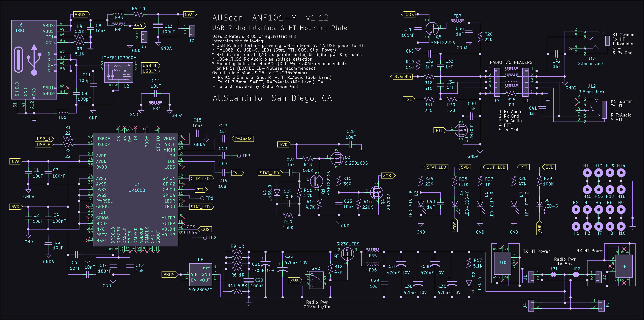Click the AllScan.info San Diego text
The image size is (644, 320).
pyautogui.click(x=272, y=98)
